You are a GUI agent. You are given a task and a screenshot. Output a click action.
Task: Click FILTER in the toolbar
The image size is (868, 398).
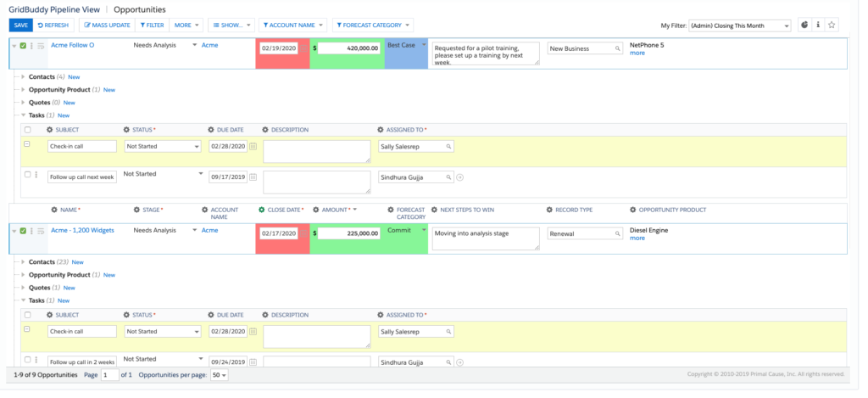[x=152, y=25]
